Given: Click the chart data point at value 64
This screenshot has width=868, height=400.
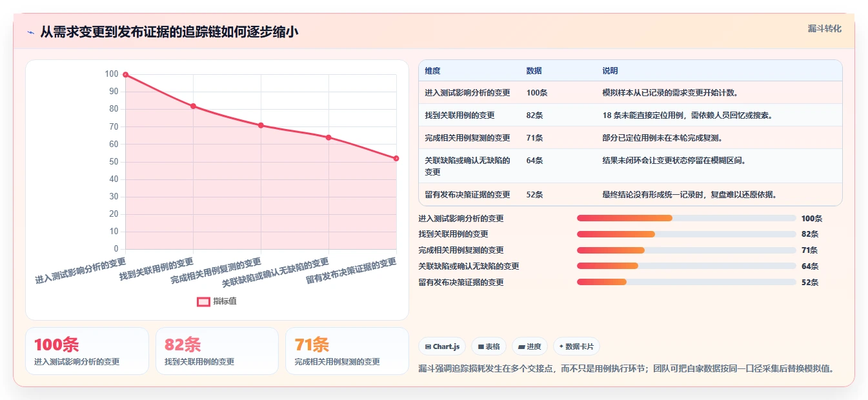Looking at the screenshot, I should (x=328, y=137).
